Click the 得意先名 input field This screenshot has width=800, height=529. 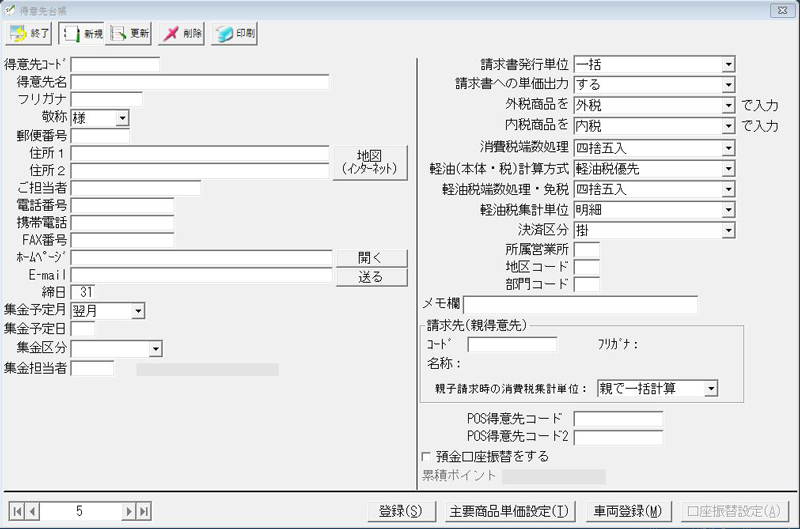(x=200, y=82)
